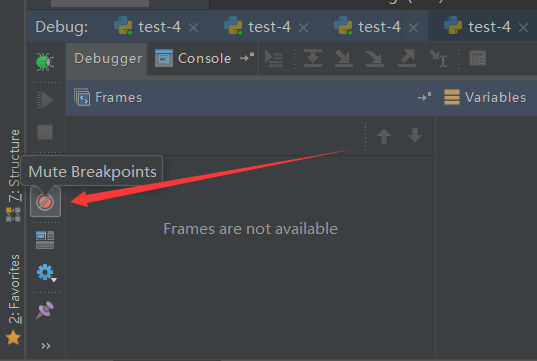
Task: Click the Stop square button
Action: 45,132
